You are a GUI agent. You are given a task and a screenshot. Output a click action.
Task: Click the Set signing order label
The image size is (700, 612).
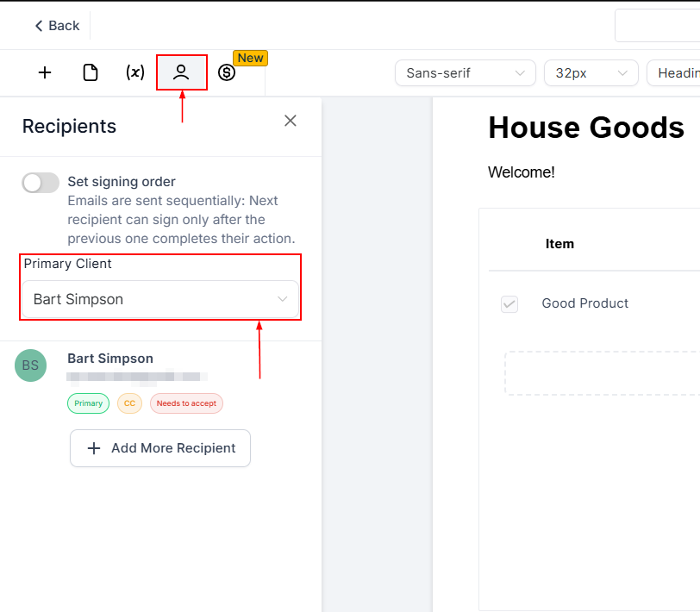click(x=122, y=182)
